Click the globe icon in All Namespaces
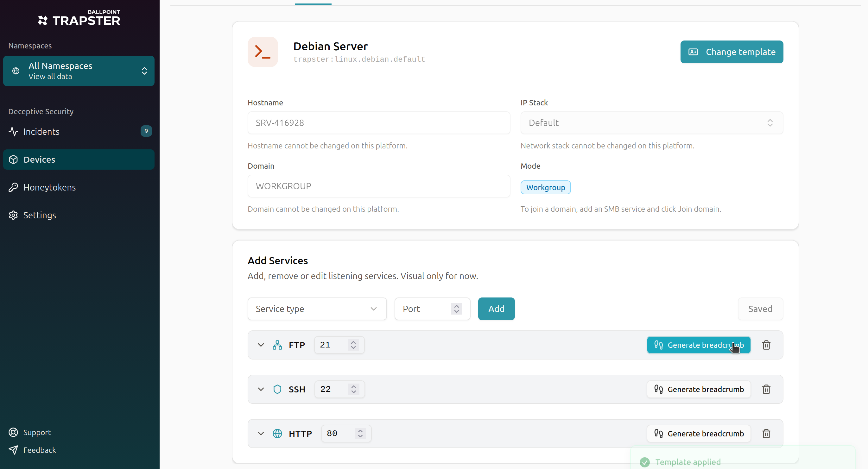Viewport: 868px width, 469px height. tap(16, 71)
